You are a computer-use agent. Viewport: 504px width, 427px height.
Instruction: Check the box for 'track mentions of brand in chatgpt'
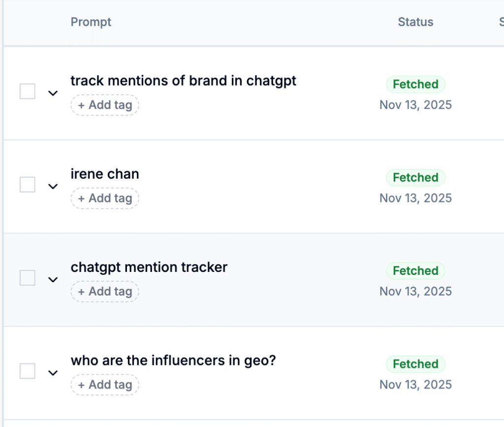pos(28,92)
